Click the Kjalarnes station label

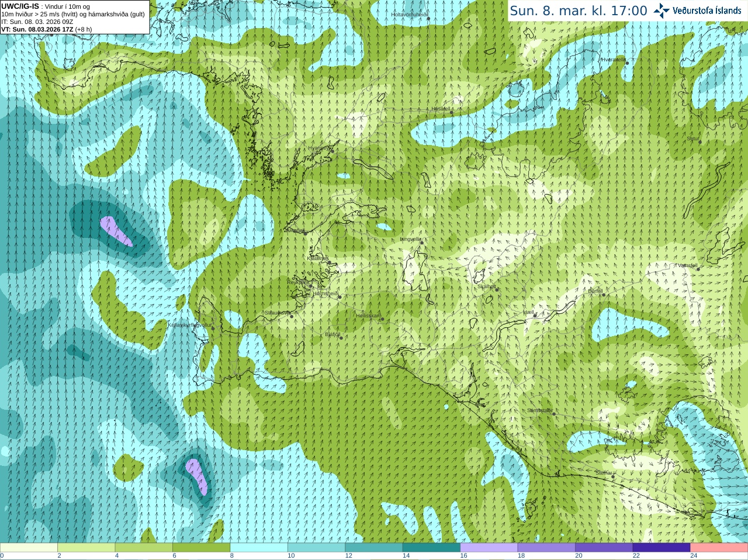click(x=318, y=258)
